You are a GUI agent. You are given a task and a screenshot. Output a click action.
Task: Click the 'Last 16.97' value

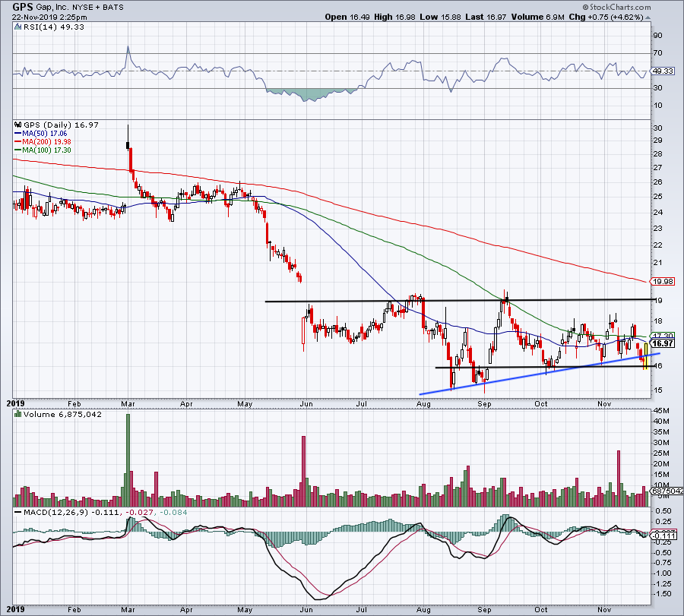pos(486,17)
